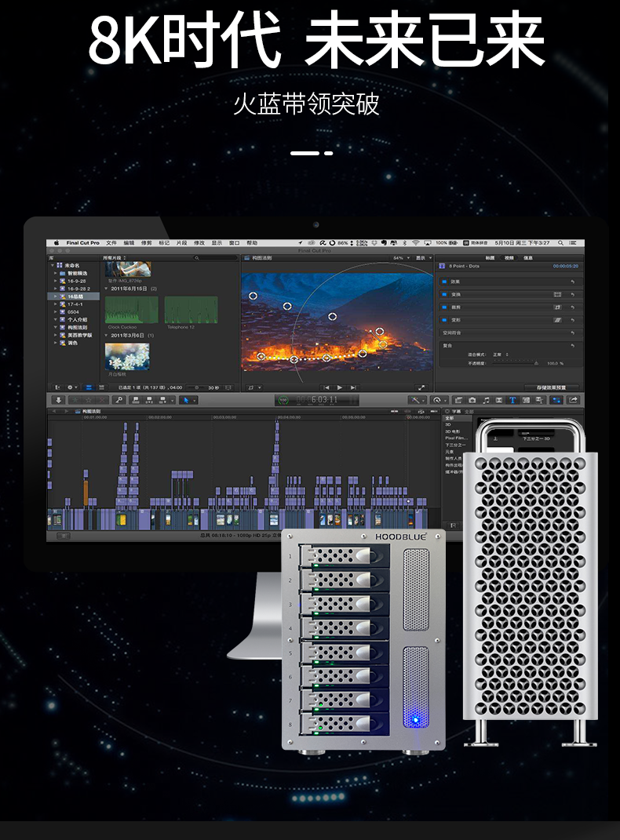Open the themes browser icon
This screenshot has width=620, height=840.
(539, 400)
